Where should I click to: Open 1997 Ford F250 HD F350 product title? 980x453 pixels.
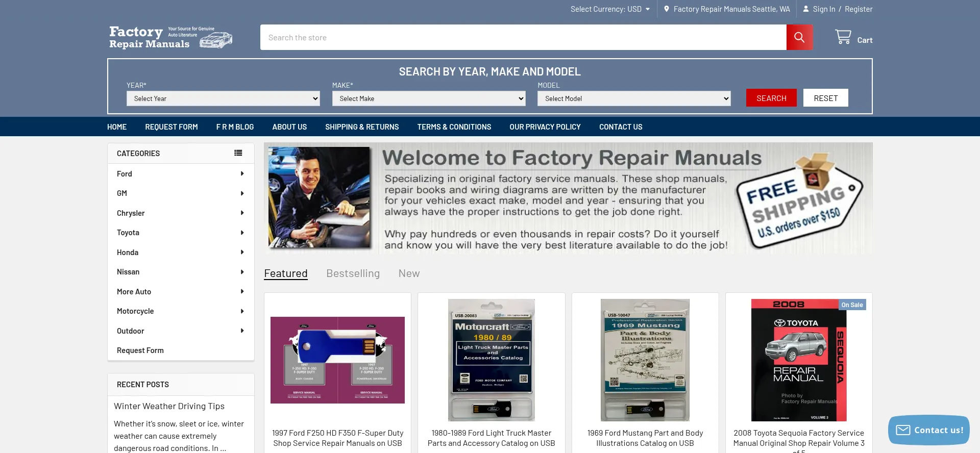337,438
